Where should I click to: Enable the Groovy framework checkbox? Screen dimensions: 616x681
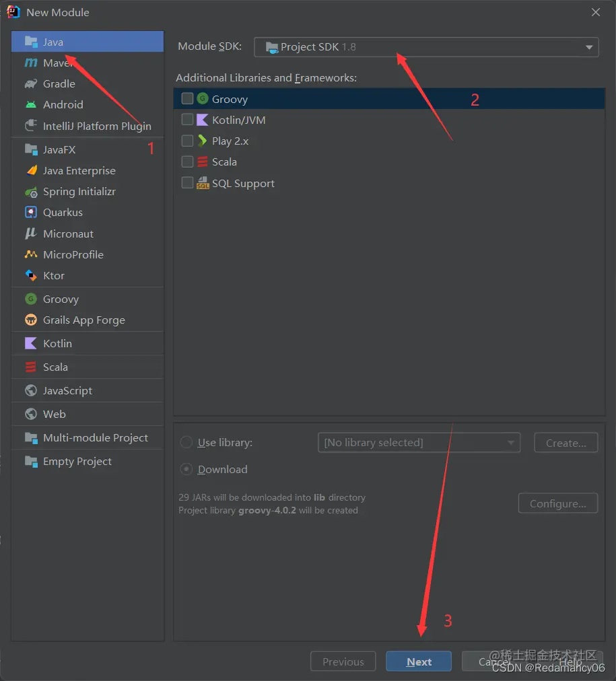(187, 99)
